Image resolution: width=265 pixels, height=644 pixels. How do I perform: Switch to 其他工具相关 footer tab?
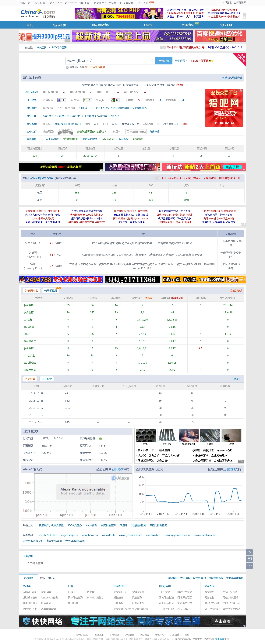pyautogui.click(x=47, y=578)
